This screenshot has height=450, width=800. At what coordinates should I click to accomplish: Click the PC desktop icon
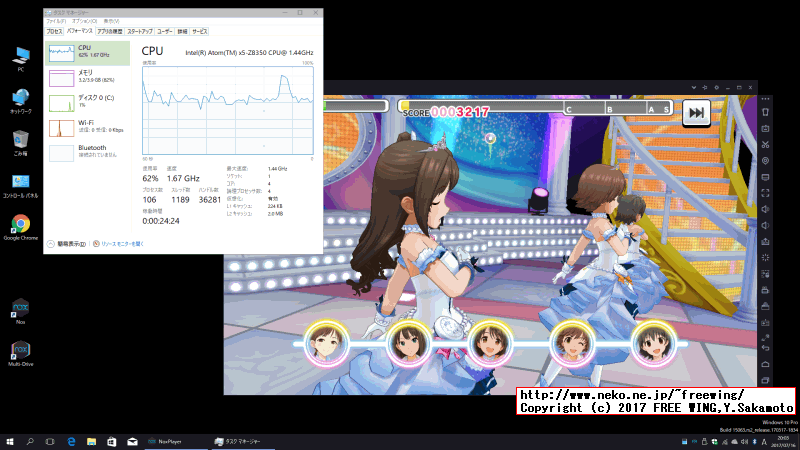[x=21, y=59]
